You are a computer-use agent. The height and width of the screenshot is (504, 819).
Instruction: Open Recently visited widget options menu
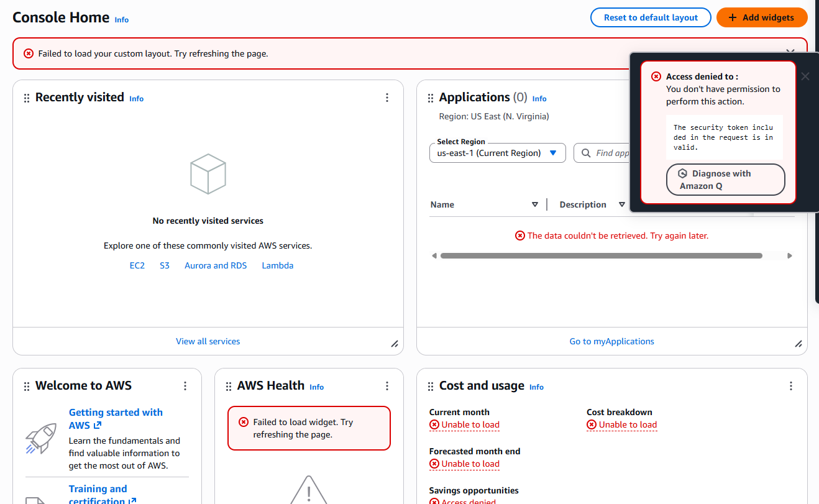click(387, 98)
